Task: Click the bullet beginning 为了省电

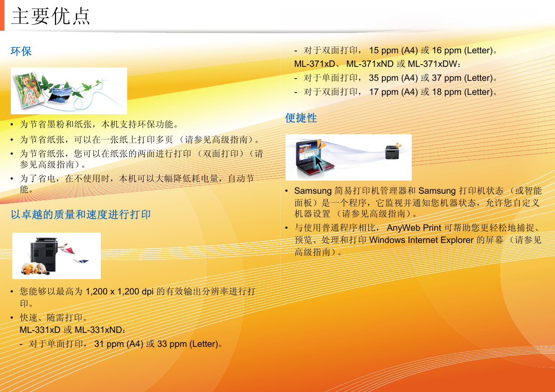Action: pyautogui.click(x=137, y=184)
